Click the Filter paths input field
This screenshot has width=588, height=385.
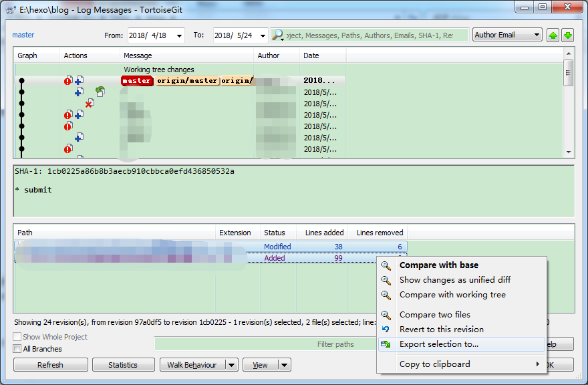(267, 344)
